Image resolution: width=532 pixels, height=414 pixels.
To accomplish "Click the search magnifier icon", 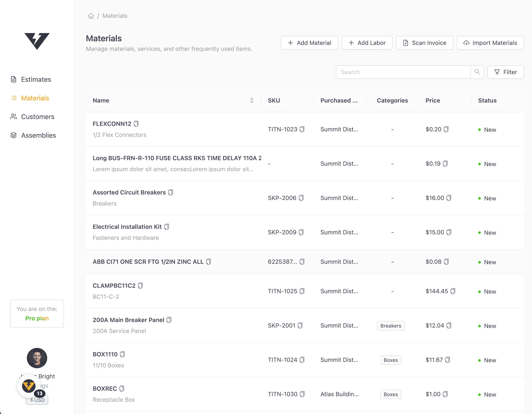I will click(477, 72).
